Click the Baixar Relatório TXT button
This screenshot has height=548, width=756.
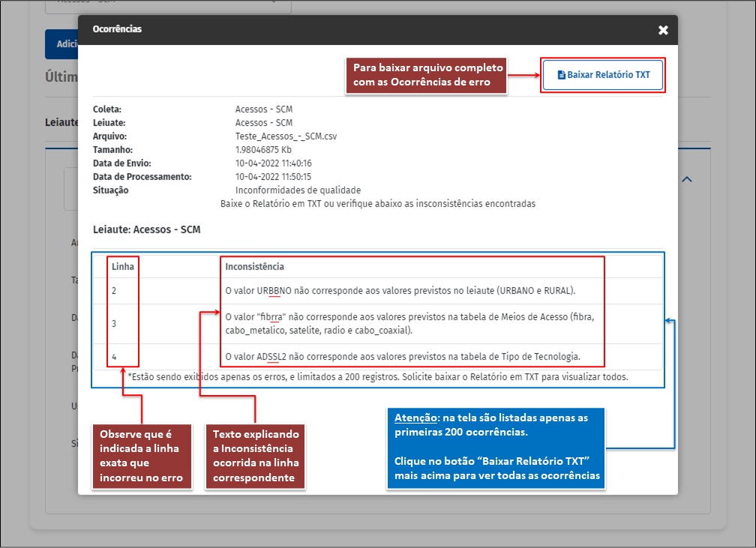pos(603,75)
